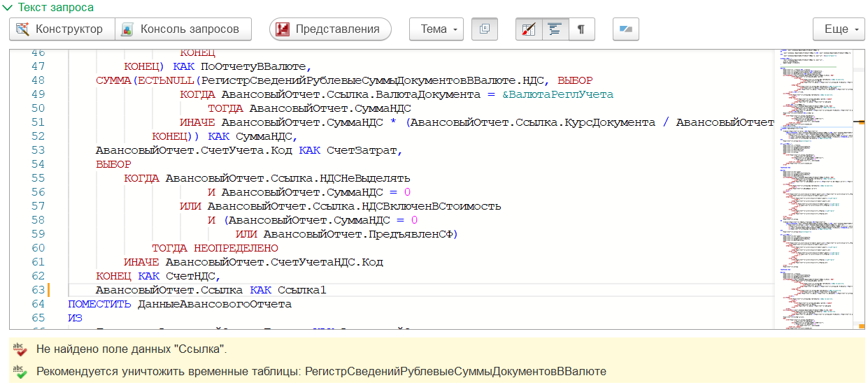Open the 'Не найдено поле данных' error message

click(131, 349)
